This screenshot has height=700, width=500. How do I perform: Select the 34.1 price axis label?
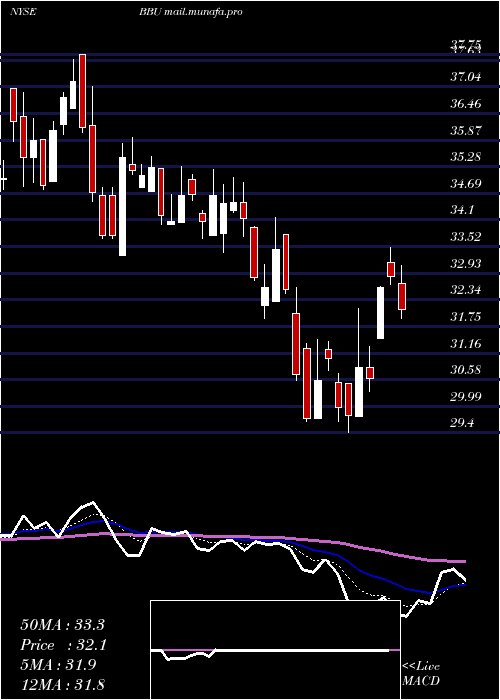pyautogui.click(x=462, y=210)
